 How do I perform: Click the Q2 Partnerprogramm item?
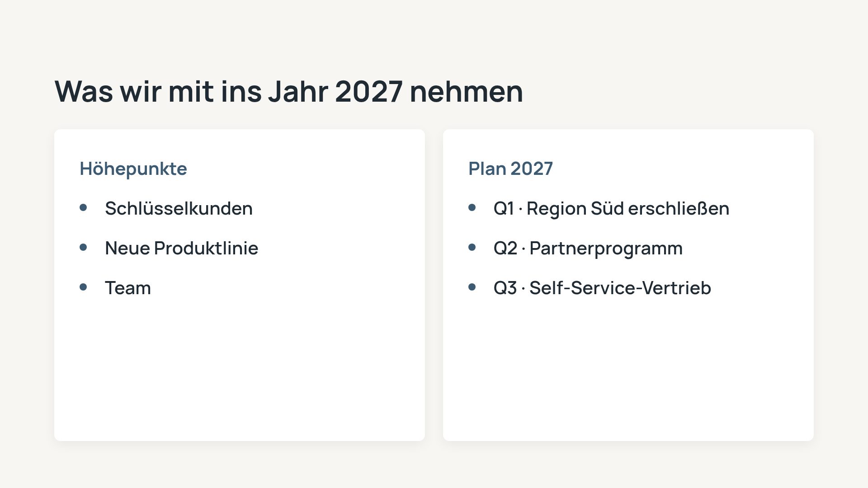(x=588, y=248)
